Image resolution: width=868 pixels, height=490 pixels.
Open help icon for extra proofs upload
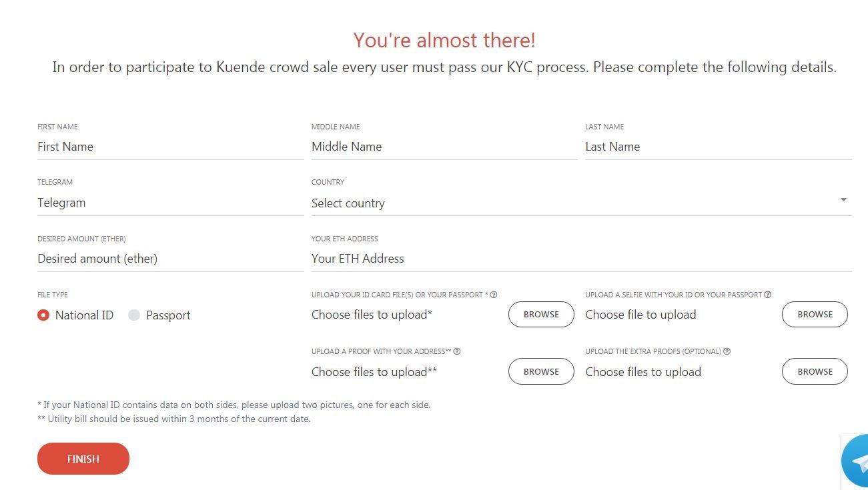727,351
